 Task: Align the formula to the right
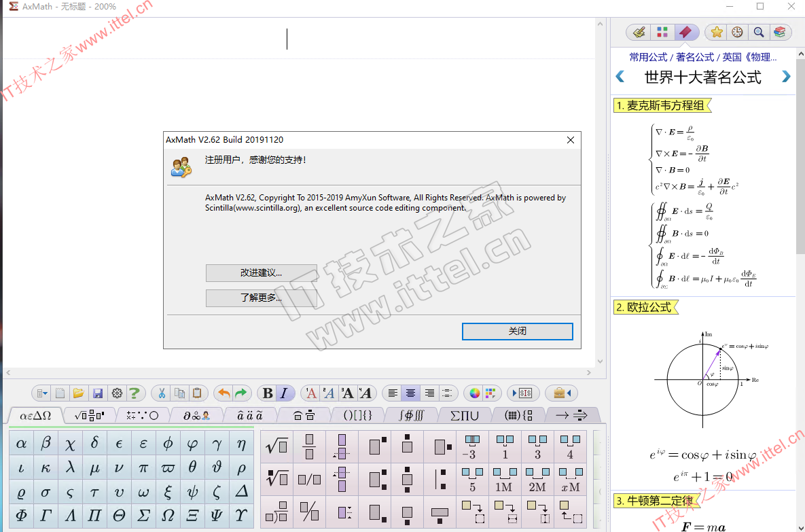click(429, 393)
